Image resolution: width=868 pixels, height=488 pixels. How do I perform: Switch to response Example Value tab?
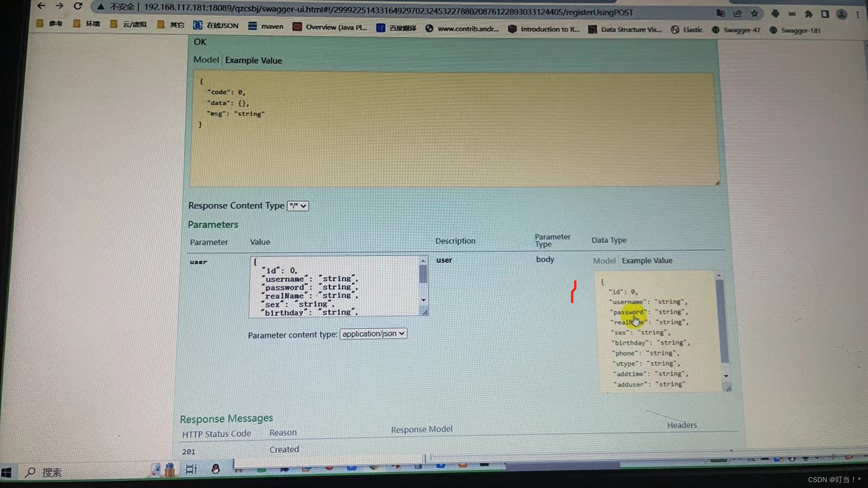[254, 61]
